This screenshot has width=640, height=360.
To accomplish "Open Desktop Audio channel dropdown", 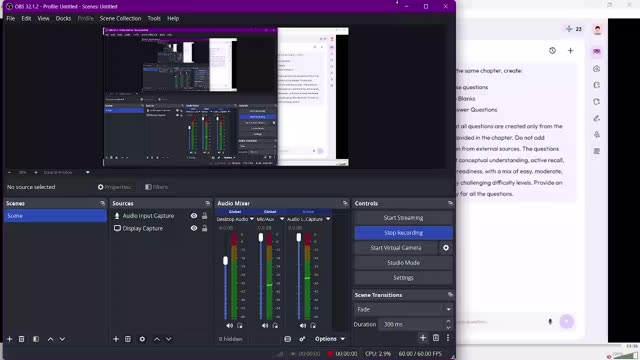I will pyautogui.click(x=252, y=219).
